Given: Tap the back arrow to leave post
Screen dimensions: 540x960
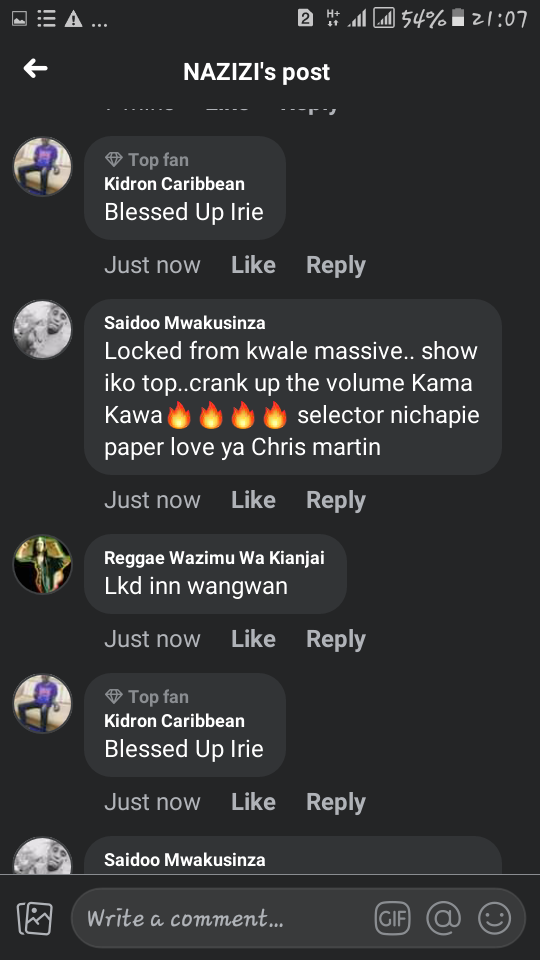Looking at the screenshot, I should click(36, 69).
